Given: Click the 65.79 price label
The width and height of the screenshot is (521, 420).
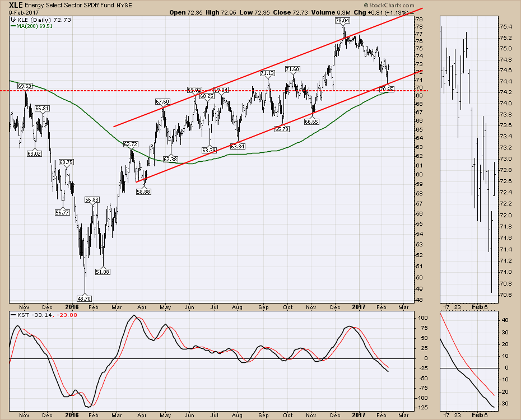Looking at the screenshot, I should pyautogui.click(x=282, y=129).
